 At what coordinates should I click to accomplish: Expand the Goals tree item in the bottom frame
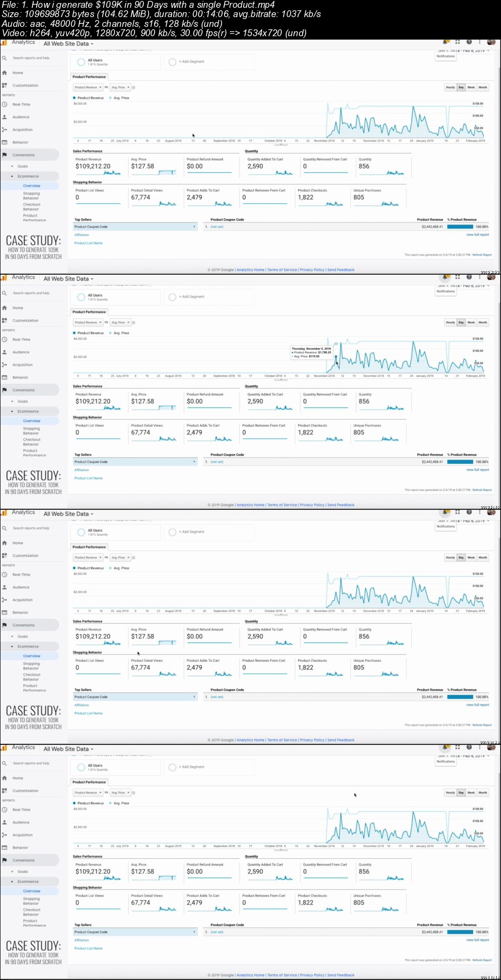tap(12, 871)
